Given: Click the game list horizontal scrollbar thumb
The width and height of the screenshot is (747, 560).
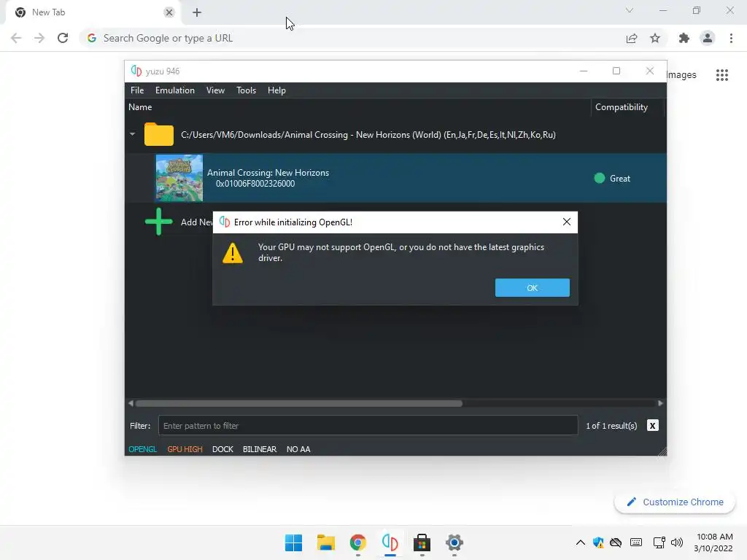Looking at the screenshot, I should [x=298, y=403].
